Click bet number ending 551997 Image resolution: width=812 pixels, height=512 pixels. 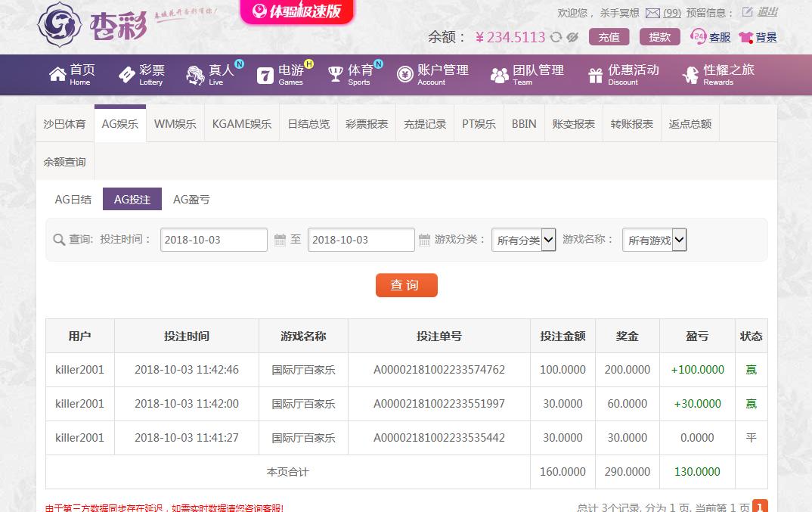[439, 404]
